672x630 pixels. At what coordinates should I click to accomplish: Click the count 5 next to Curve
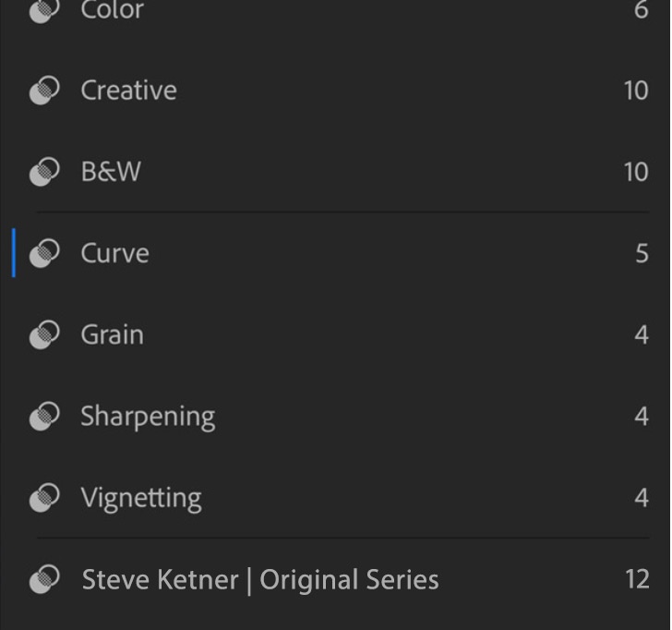642,253
